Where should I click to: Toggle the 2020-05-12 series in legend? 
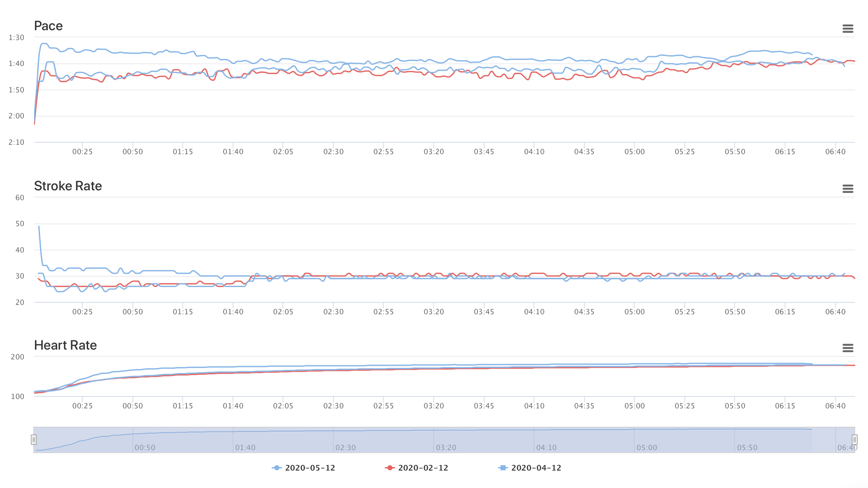tap(303, 468)
